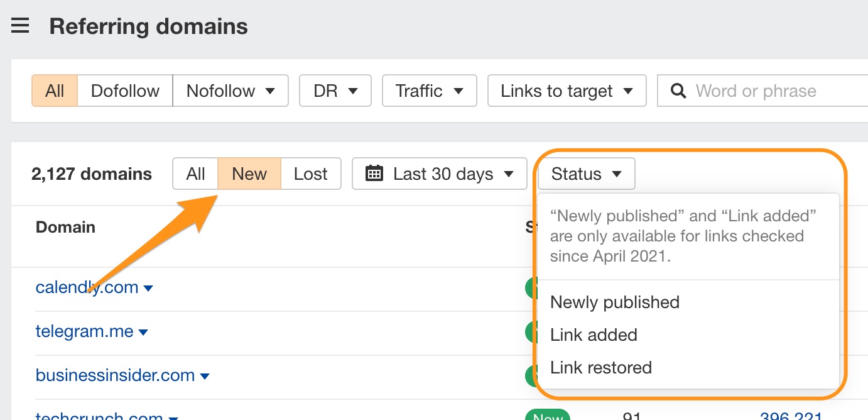Select the All link type filter
The image size is (868, 420).
(55, 91)
